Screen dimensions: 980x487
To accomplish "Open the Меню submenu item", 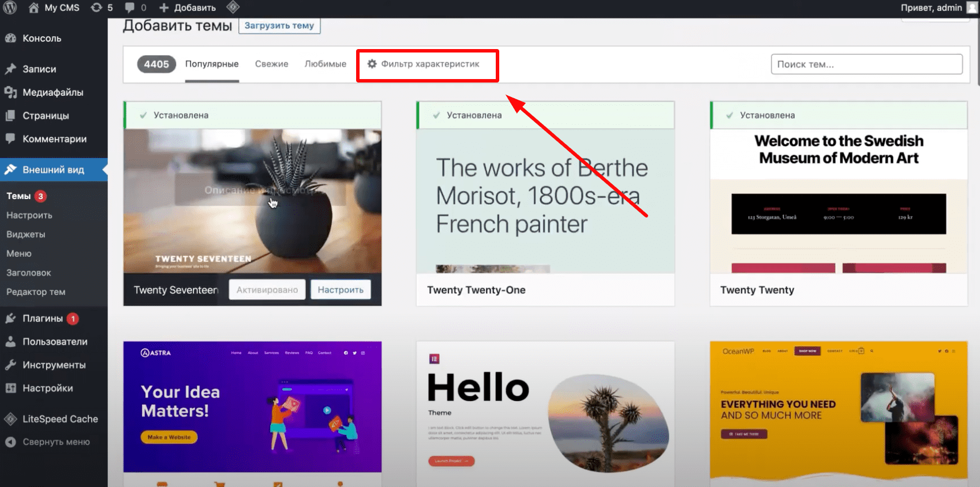I will click(19, 253).
